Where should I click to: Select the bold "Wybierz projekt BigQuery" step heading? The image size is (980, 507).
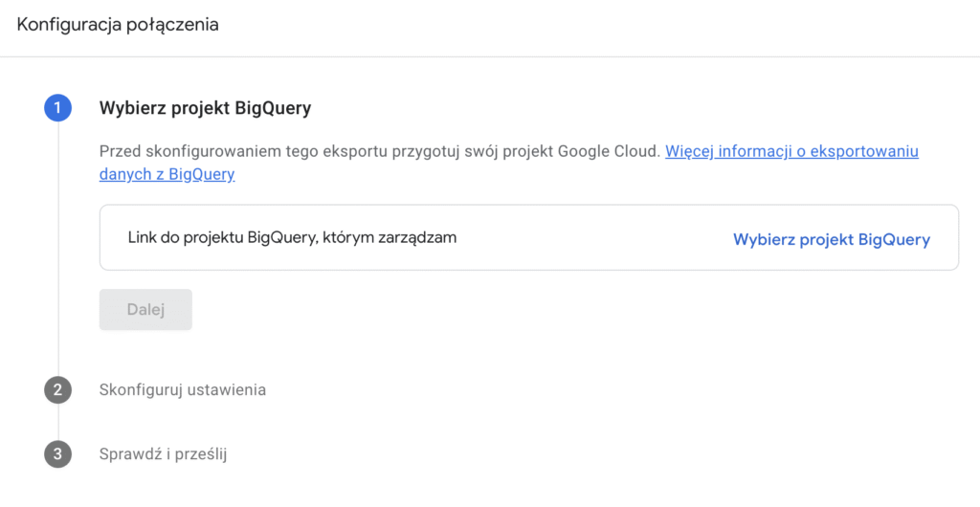pos(205,108)
